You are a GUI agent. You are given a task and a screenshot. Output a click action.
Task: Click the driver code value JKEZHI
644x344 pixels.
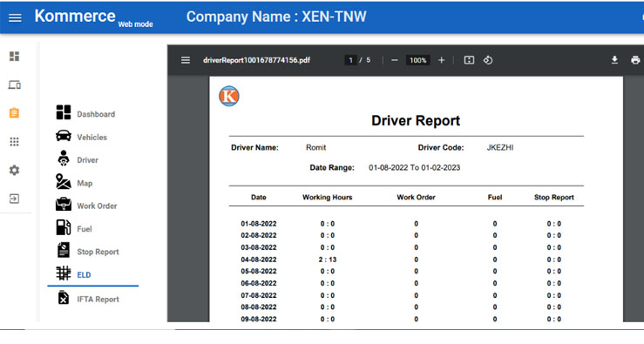tap(500, 147)
